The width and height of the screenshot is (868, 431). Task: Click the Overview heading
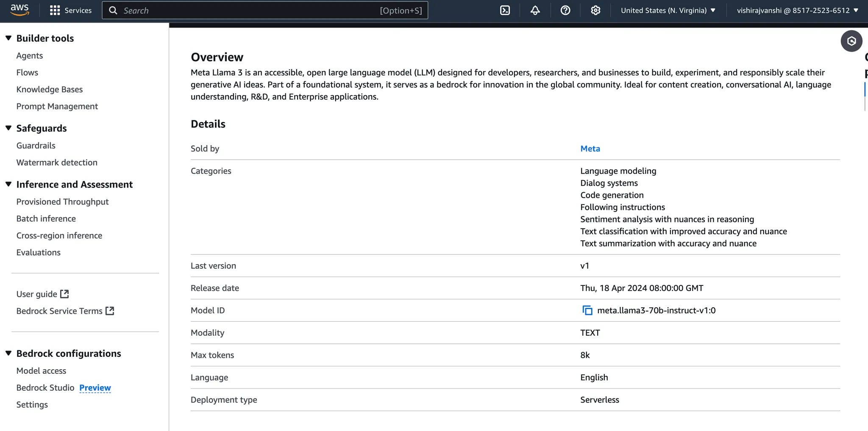coord(217,57)
